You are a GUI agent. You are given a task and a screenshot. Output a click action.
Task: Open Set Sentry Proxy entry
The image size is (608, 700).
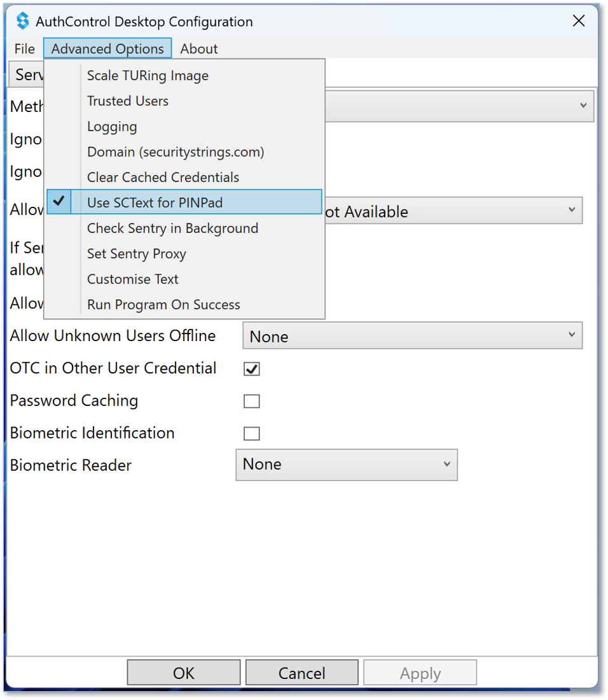tap(184, 253)
